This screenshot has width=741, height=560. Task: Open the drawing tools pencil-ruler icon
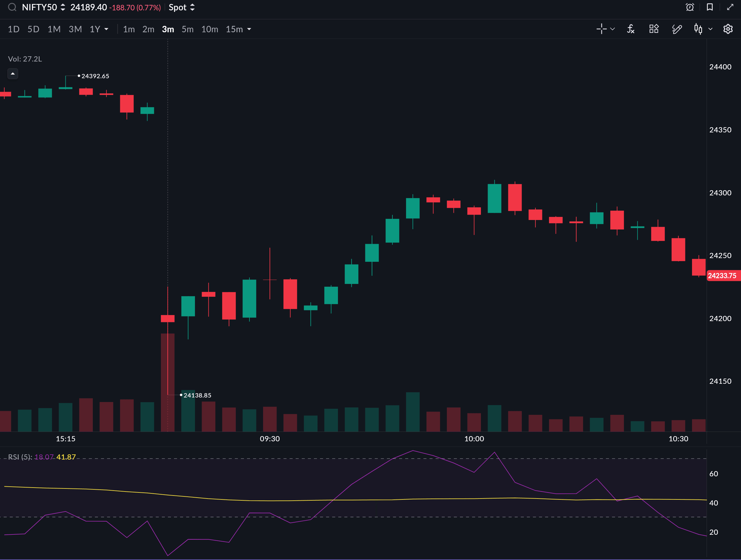pyautogui.click(x=677, y=29)
